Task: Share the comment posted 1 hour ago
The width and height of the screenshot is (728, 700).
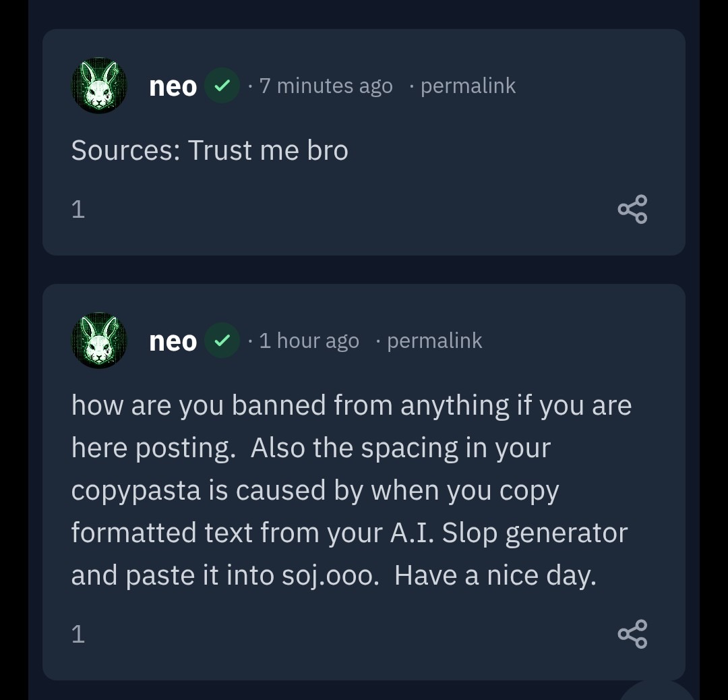Action: (632, 634)
